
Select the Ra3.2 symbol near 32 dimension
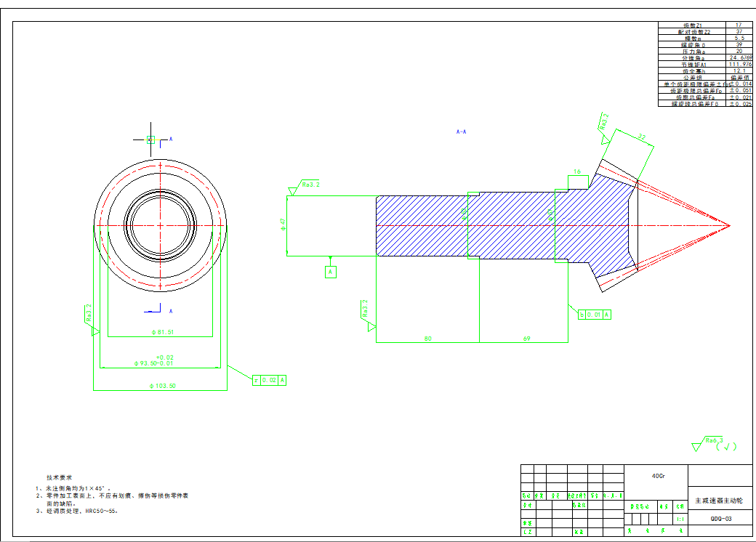pyautogui.click(x=605, y=122)
